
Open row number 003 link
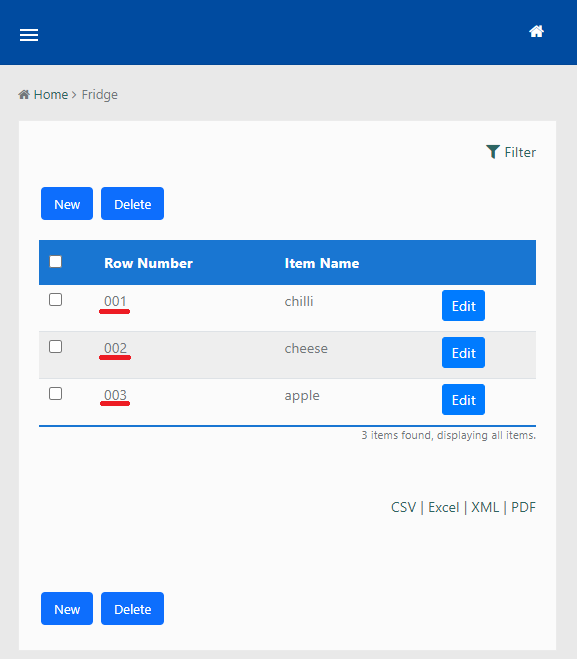[x=115, y=395]
